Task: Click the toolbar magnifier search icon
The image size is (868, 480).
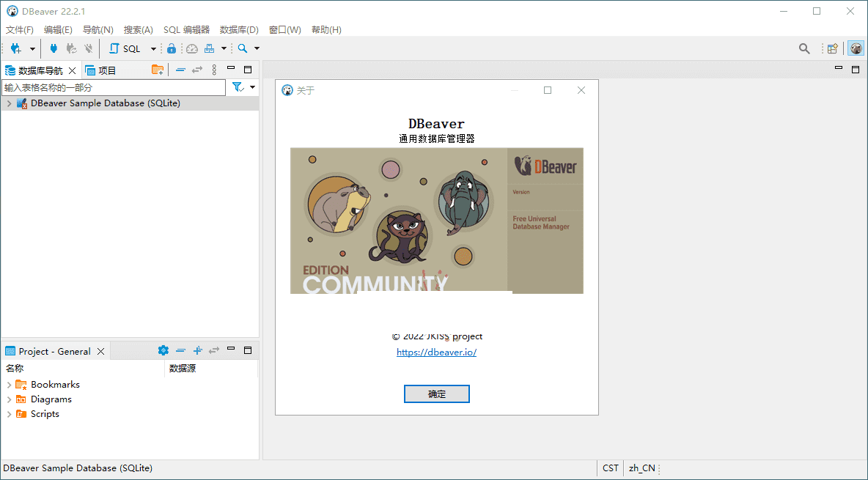Action: point(243,48)
